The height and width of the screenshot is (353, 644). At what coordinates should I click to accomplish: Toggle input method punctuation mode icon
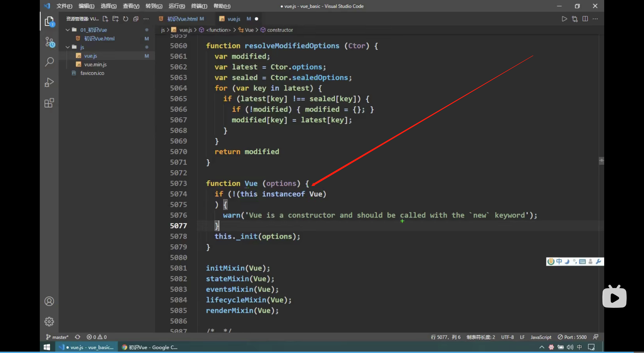coord(575,262)
